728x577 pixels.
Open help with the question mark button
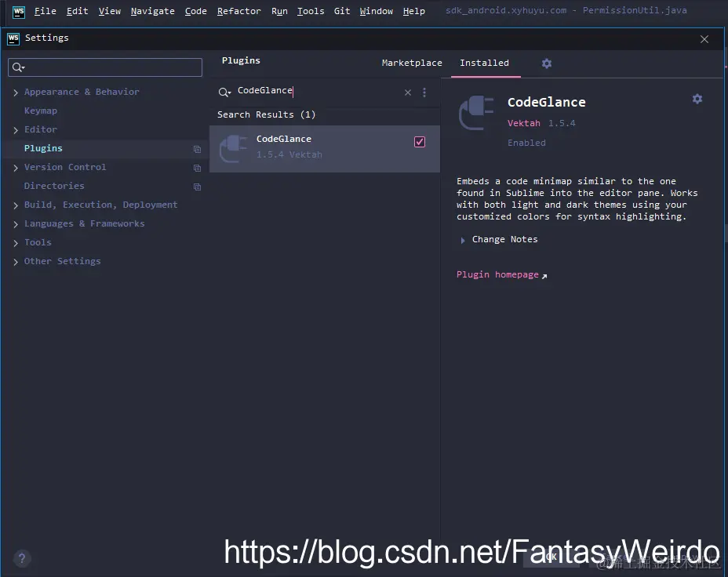point(22,558)
